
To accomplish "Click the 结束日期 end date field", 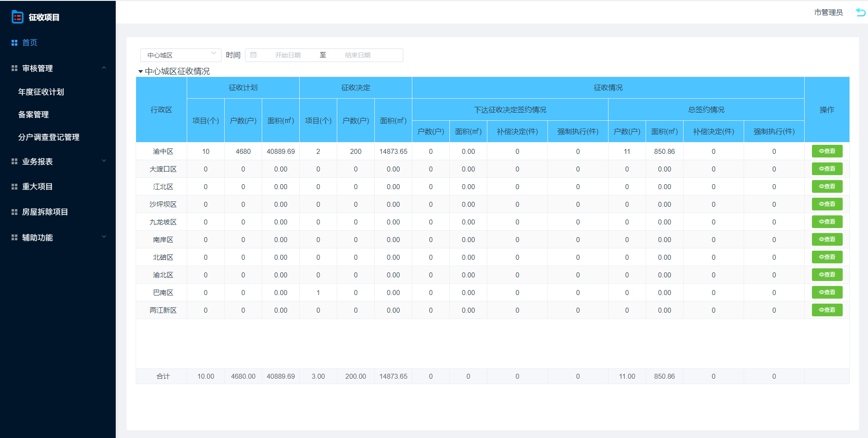I will [x=358, y=55].
